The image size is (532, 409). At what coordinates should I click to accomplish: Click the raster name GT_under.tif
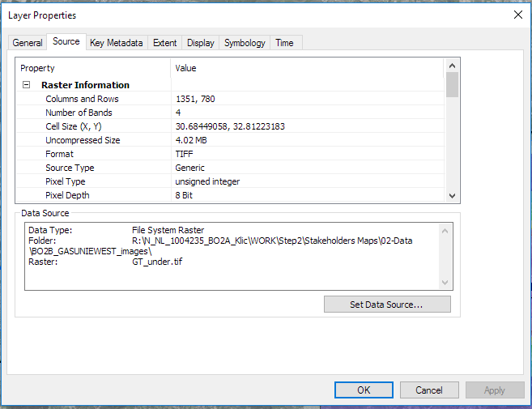pyautogui.click(x=157, y=262)
